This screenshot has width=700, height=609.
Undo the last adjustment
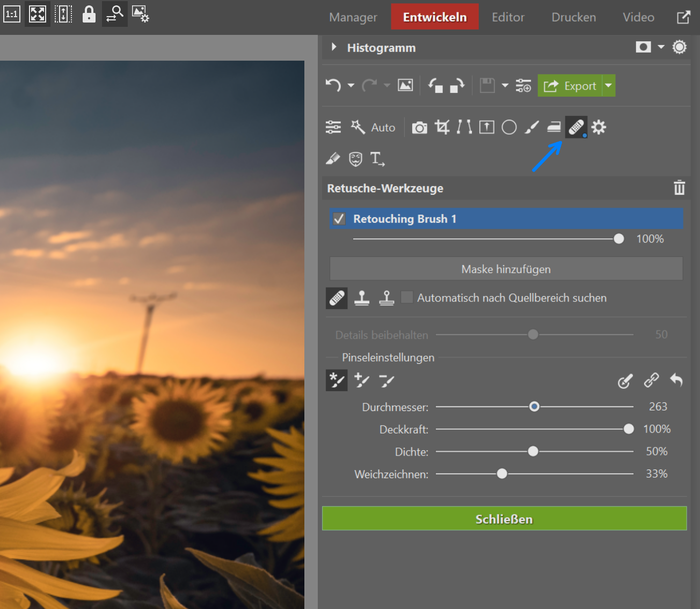[333, 85]
